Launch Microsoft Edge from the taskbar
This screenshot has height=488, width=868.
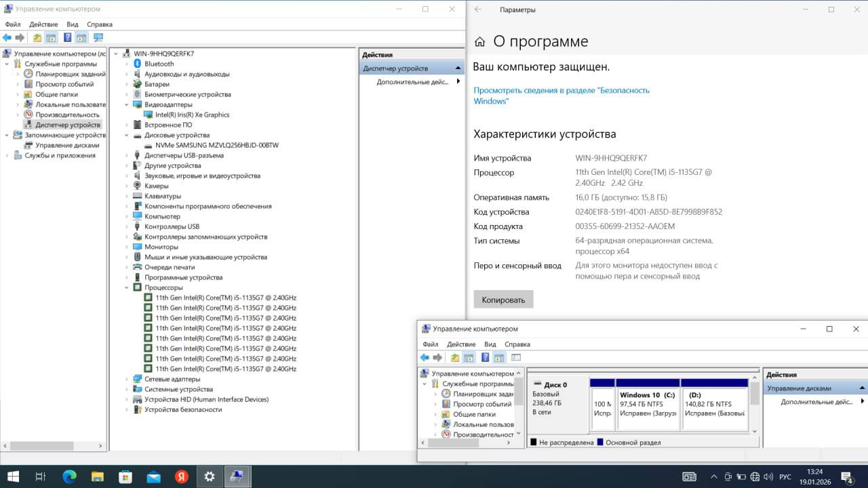pos(69,476)
